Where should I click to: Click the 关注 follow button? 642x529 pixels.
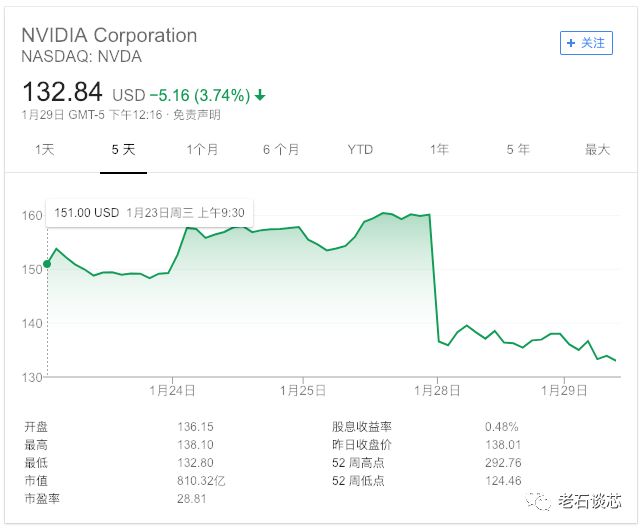click(x=586, y=43)
